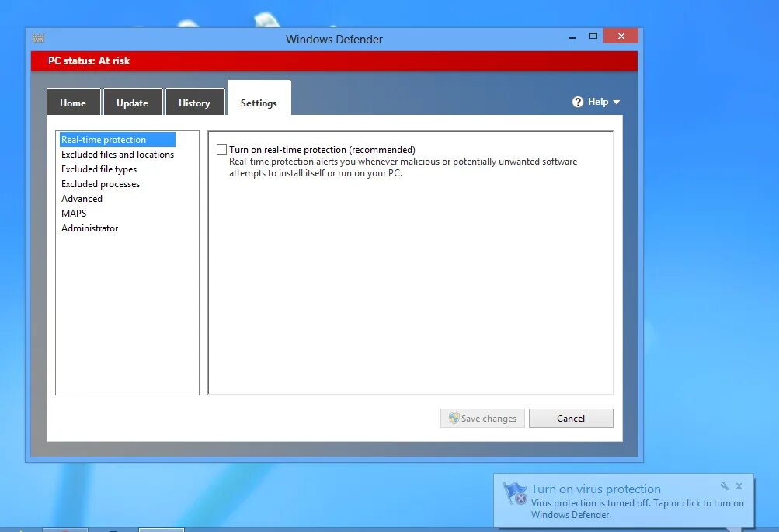
Task: Open notification settings wrench icon
Action: [725, 486]
